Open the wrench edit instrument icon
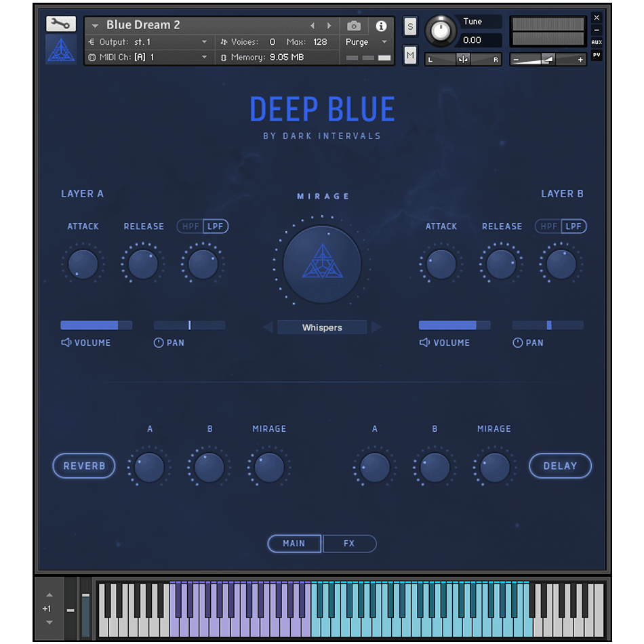 pyautogui.click(x=60, y=23)
